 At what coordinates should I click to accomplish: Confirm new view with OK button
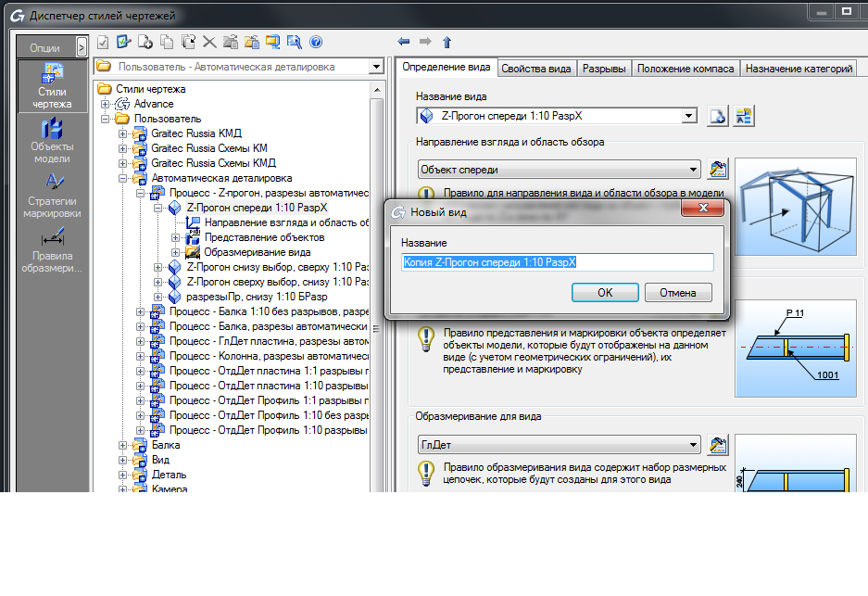[604, 293]
